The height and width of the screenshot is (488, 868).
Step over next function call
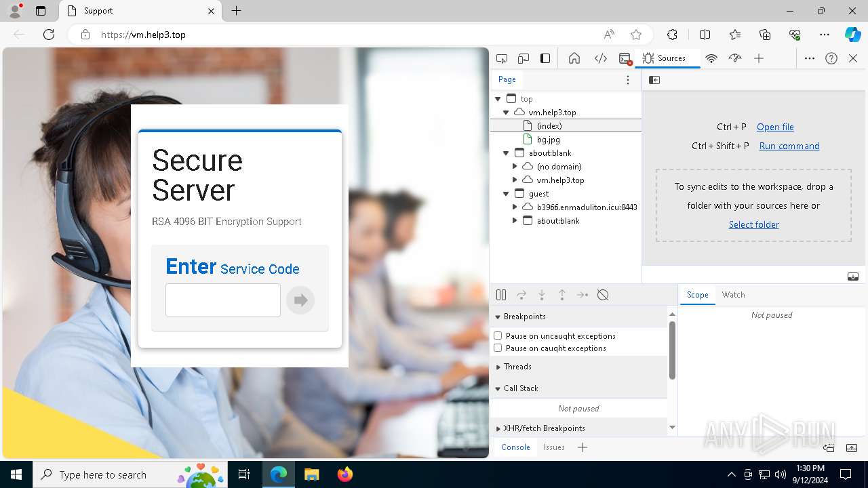[x=521, y=295]
